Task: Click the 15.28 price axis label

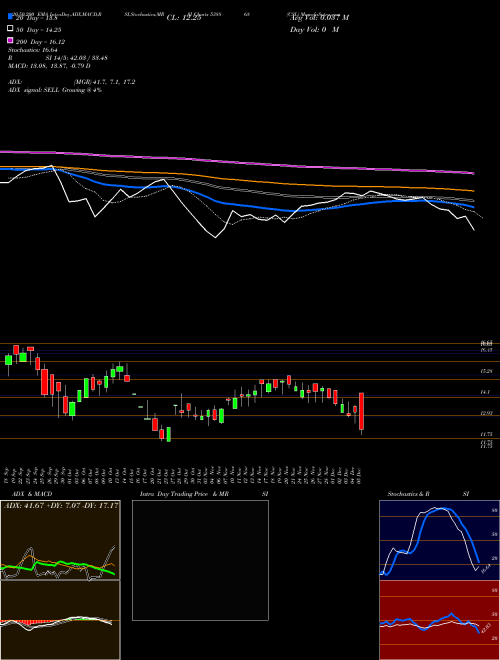Action: pyautogui.click(x=486, y=371)
